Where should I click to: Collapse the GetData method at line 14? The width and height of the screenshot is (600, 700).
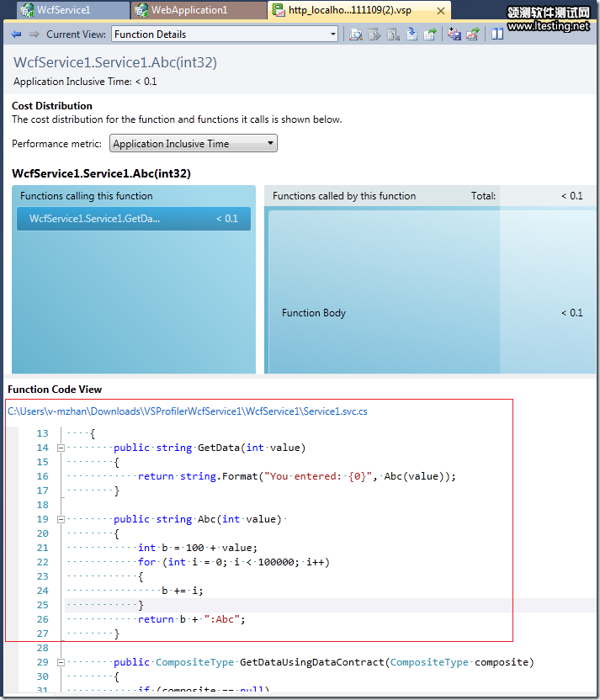pyautogui.click(x=61, y=448)
